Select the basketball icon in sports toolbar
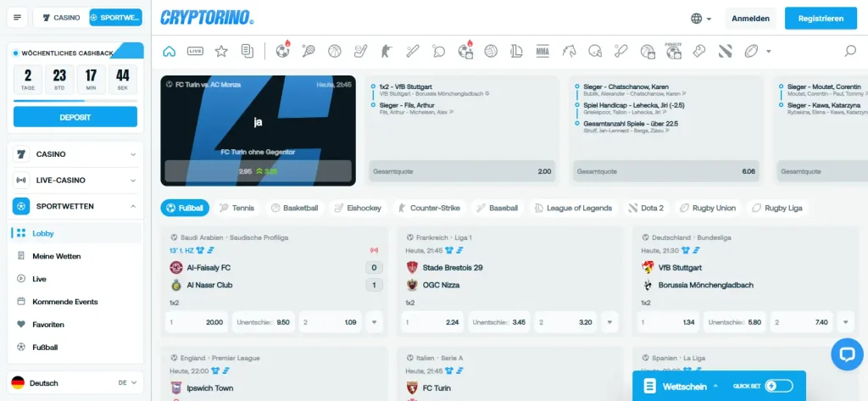 click(334, 51)
